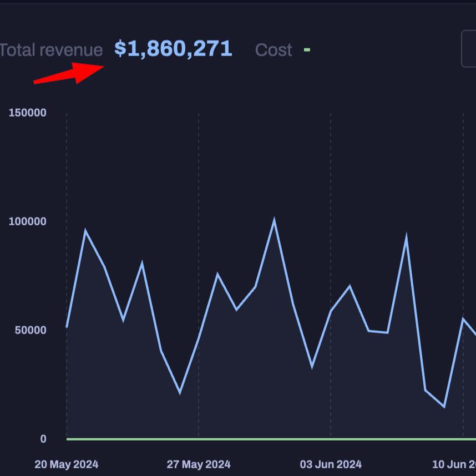Click the lowest revenue dip before 10 Jun
476x476 pixels.
pos(444,406)
